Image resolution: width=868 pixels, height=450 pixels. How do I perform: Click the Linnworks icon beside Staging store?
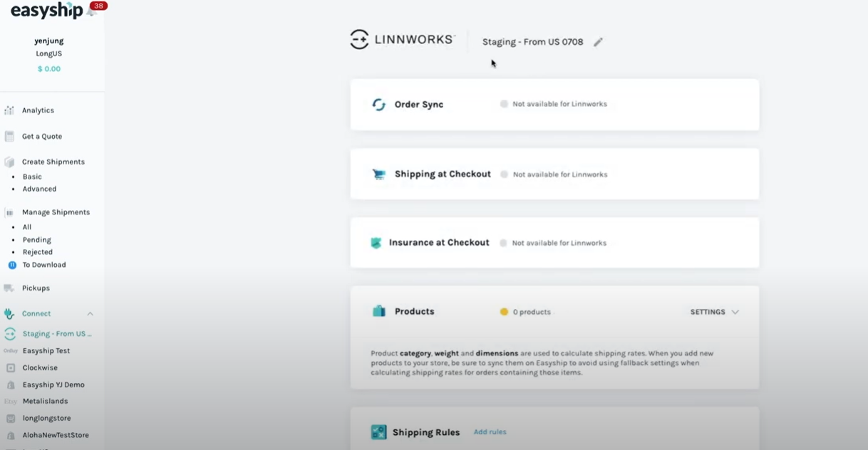click(10, 333)
